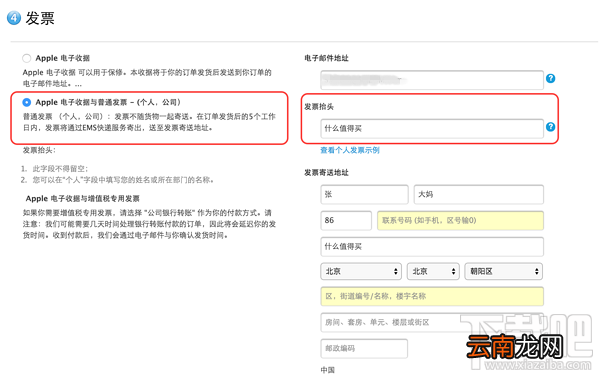Viewport: 600px width, 375px height.
Task: Click the given name field containing 大妈
Action: (x=479, y=194)
